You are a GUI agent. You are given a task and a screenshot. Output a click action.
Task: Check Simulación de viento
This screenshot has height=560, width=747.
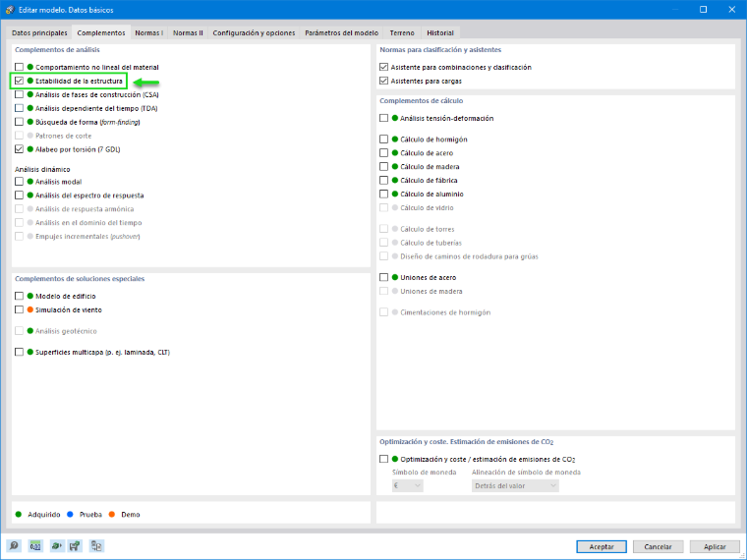(x=19, y=310)
